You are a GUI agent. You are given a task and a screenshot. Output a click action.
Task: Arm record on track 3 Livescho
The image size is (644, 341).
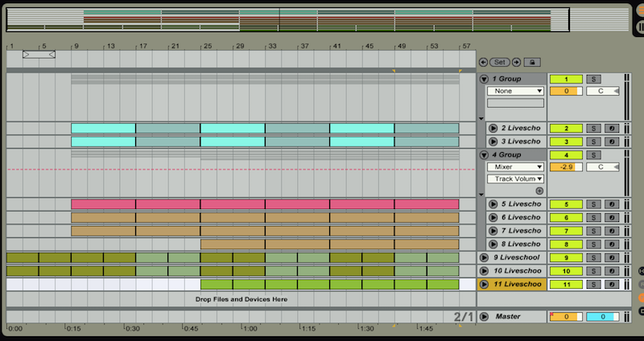click(x=612, y=142)
